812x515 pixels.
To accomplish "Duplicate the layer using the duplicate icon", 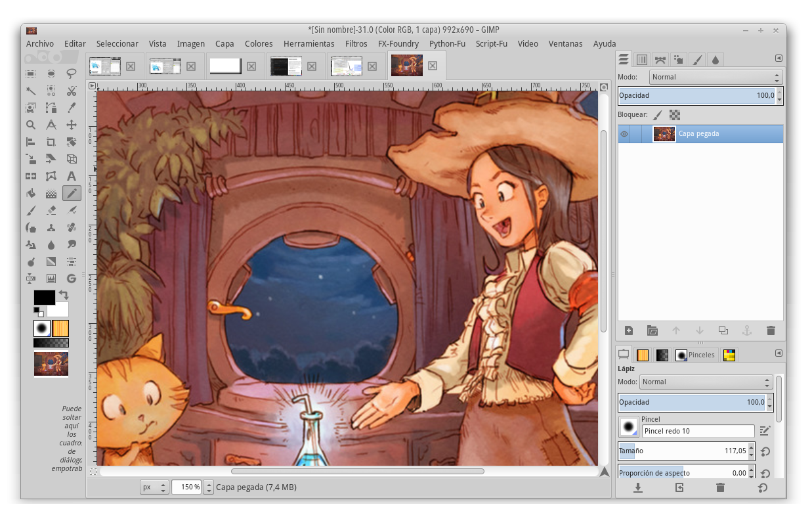I will pos(723,330).
